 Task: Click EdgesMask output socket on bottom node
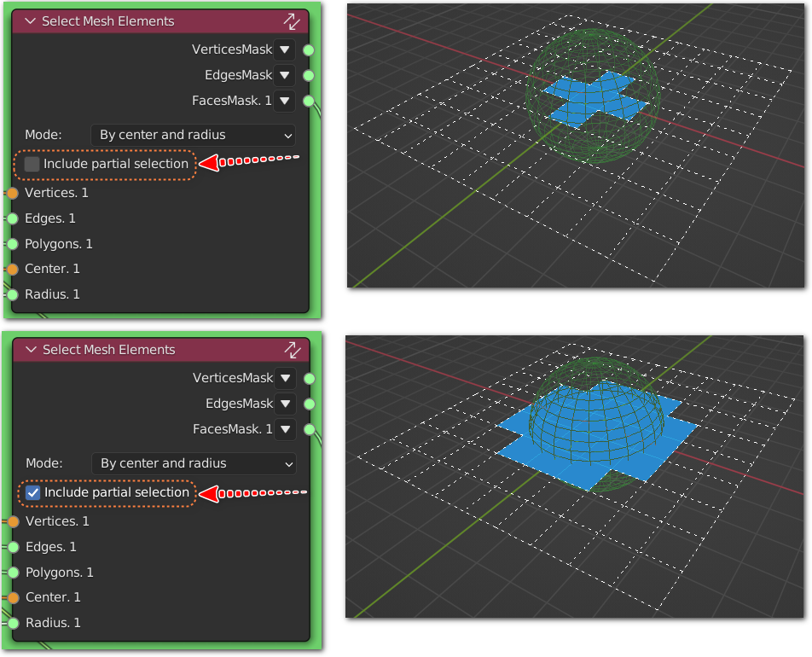[x=310, y=404]
